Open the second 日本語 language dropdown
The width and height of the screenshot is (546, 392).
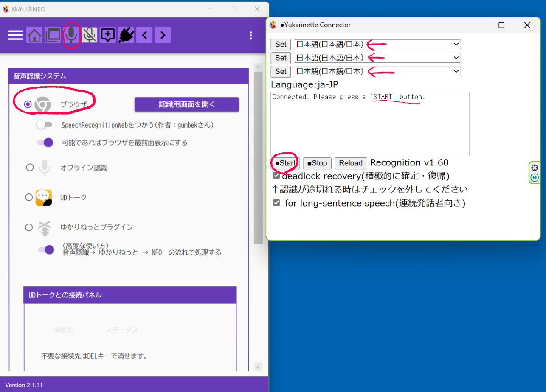377,58
